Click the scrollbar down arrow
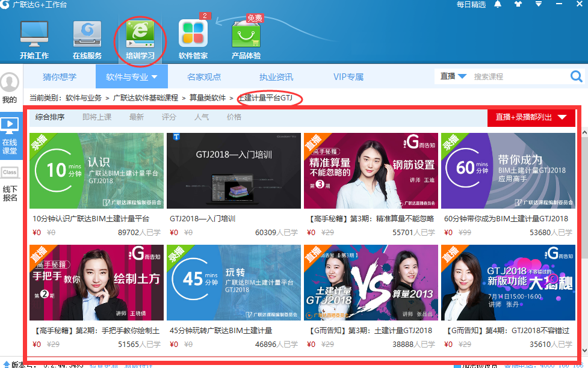588x368 pixels. [584, 351]
